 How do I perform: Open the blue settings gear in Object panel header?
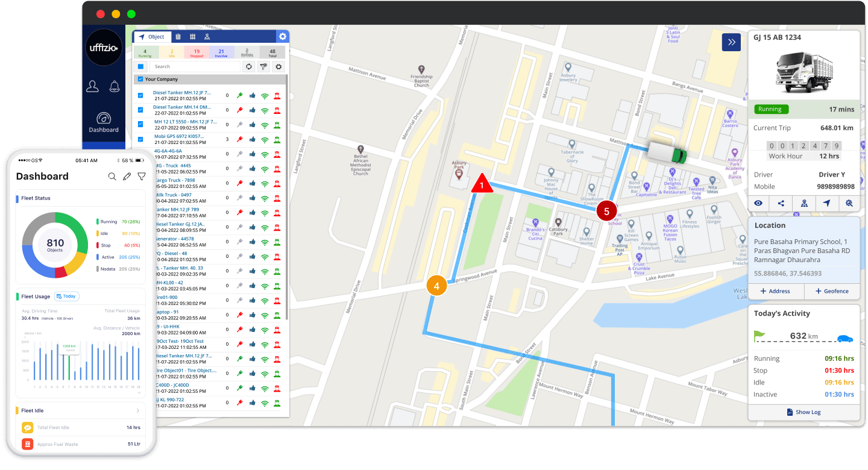pyautogui.click(x=282, y=37)
